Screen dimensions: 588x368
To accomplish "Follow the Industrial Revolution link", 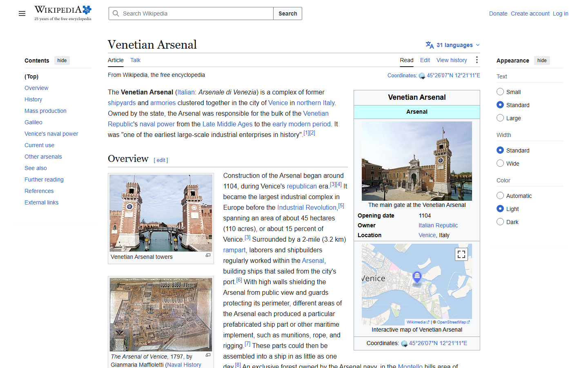I will coord(307,207).
